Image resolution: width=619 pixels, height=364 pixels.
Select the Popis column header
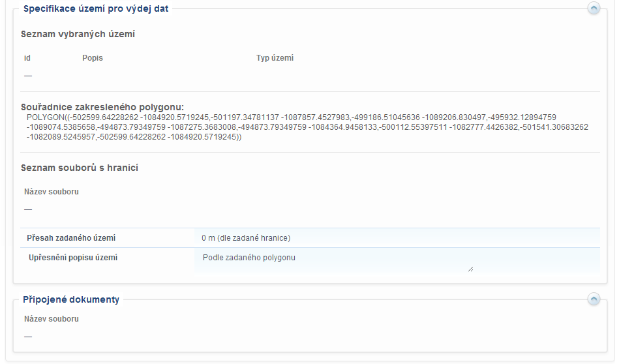tap(93, 58)
